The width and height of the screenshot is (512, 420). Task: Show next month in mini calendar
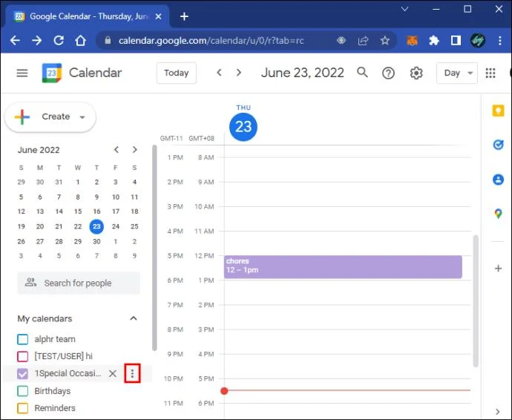[x=134, y=150]
